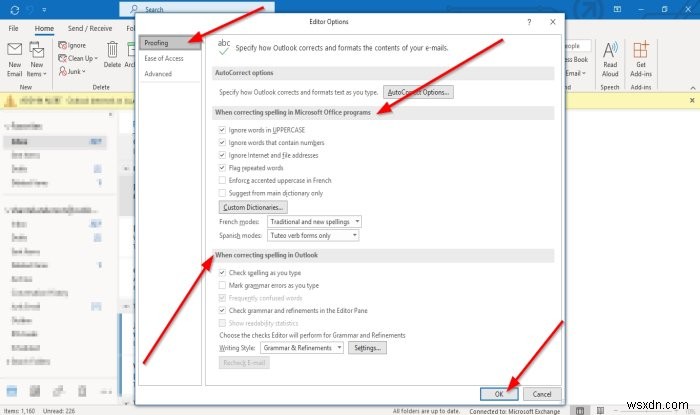The image size is (700, 415).
Task: Open the Junk dropdown
Action: pyautogui.click(x=72, y=71)
